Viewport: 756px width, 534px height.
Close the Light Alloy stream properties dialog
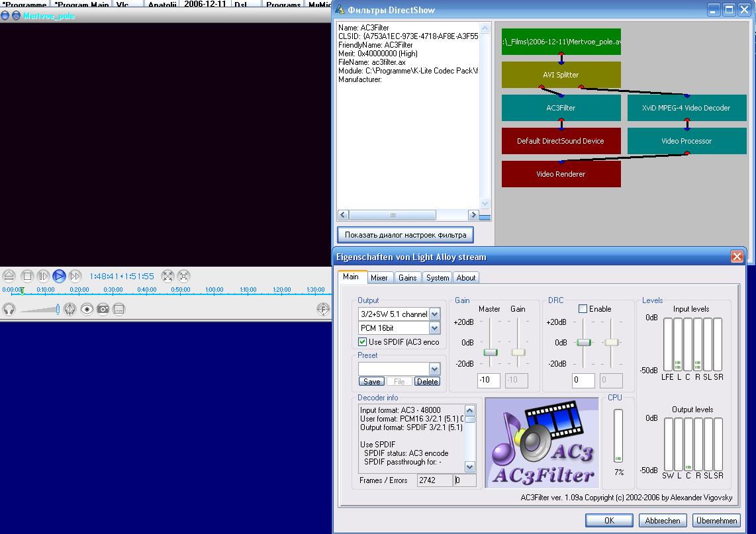pyautogui.click(x=737, y=256)
